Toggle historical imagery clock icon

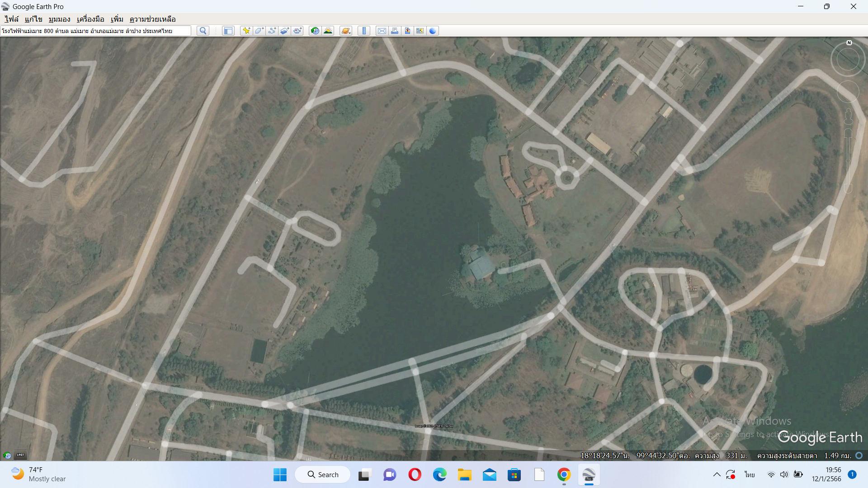315,31
